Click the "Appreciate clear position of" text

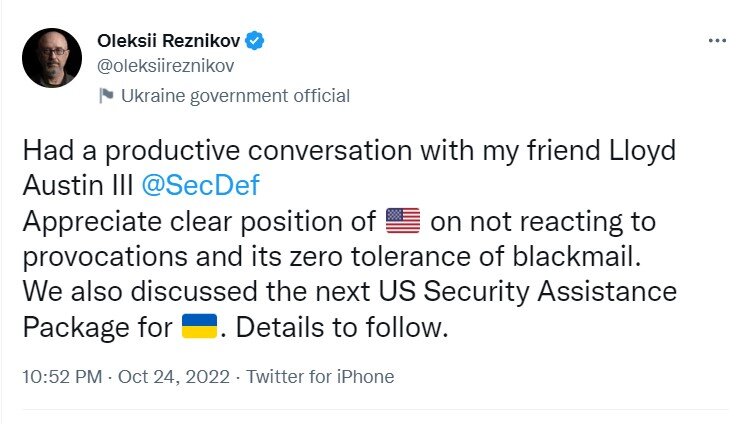tap(198, 221)
